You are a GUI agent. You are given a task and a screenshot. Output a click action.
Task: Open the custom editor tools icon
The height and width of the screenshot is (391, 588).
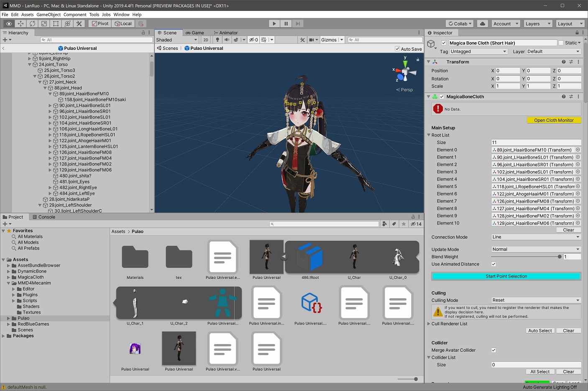pyautogui.click(x=79, y=23)
